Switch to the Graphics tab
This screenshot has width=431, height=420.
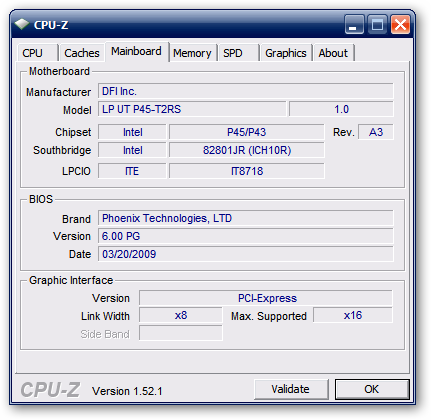click(286, 53)
